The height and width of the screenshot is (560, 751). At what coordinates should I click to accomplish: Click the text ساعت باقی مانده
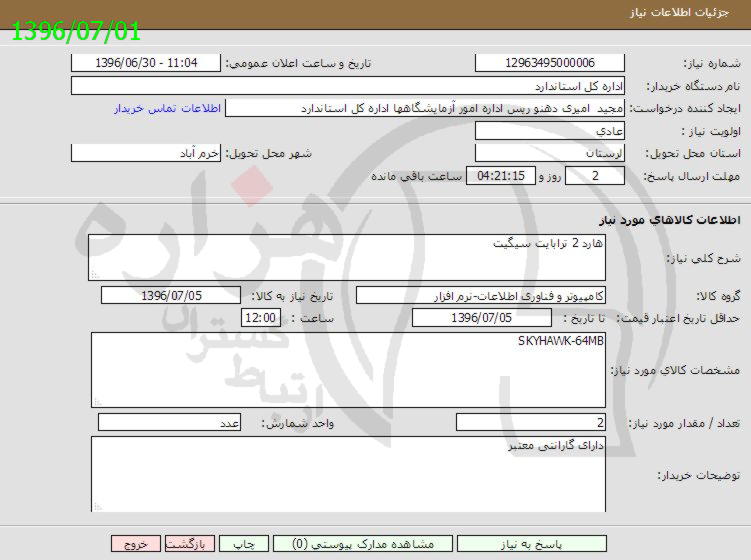click(417, 176)
